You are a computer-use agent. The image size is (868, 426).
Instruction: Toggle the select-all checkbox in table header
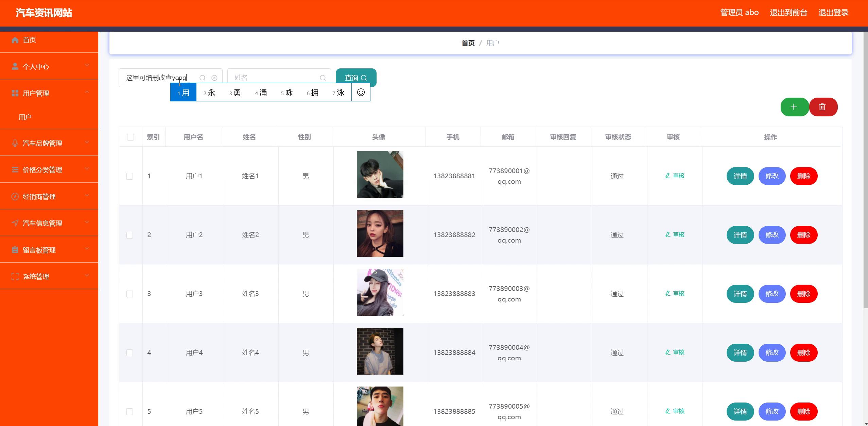pos(131,137)
